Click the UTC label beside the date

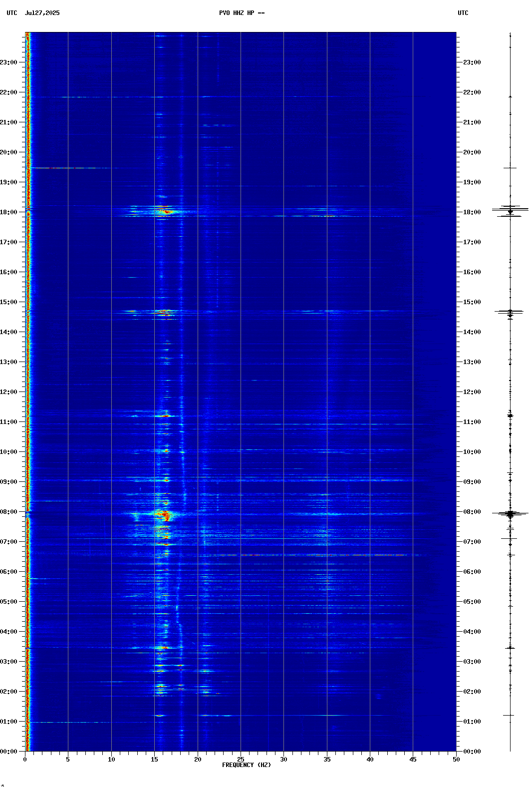tap(12, 13)
